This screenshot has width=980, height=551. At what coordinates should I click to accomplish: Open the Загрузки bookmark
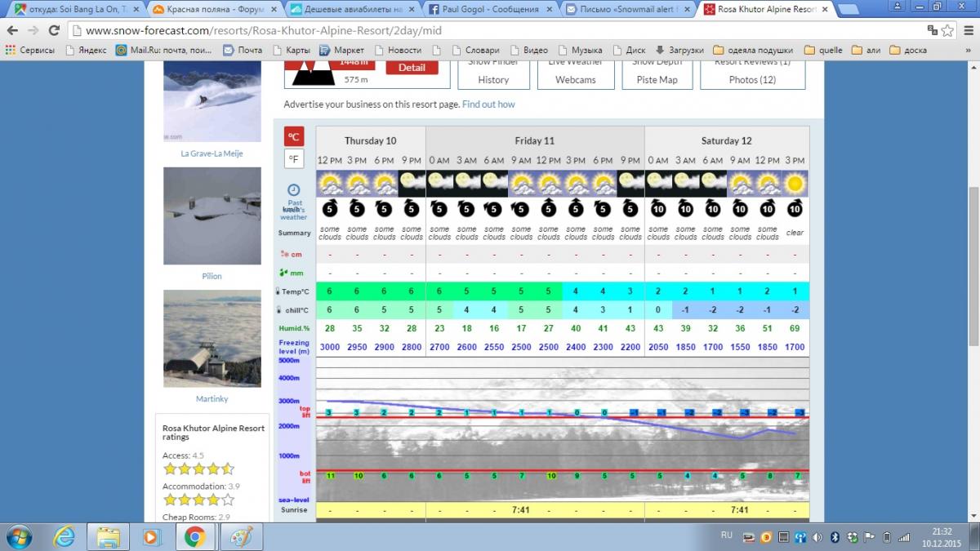click(x=679, y=50)
